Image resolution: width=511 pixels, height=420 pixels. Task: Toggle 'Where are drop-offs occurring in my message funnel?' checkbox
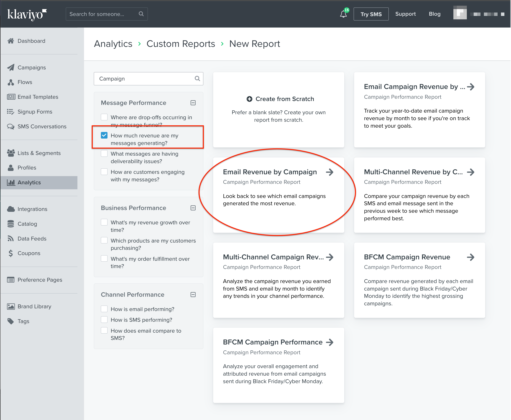(104, 117)
